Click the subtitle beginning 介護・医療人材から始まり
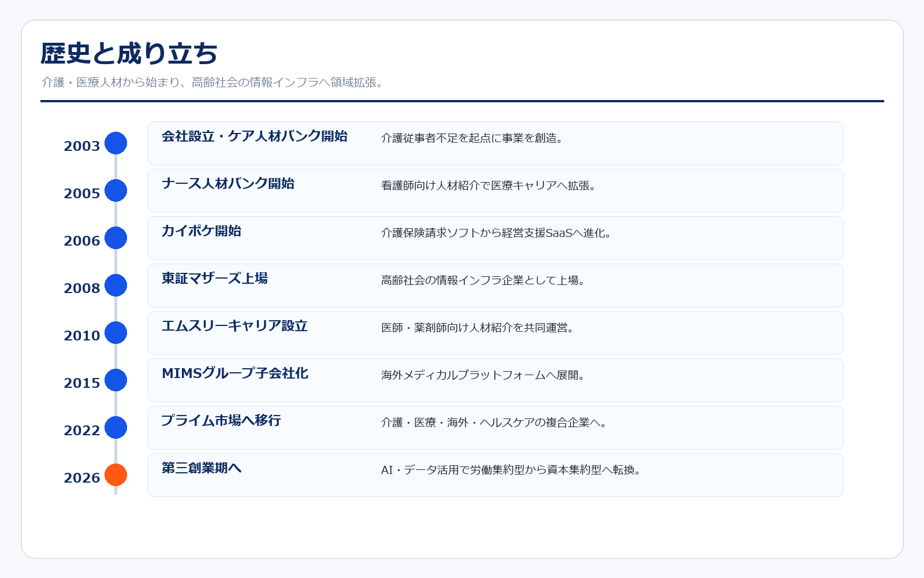 click(x=213, y=83)
